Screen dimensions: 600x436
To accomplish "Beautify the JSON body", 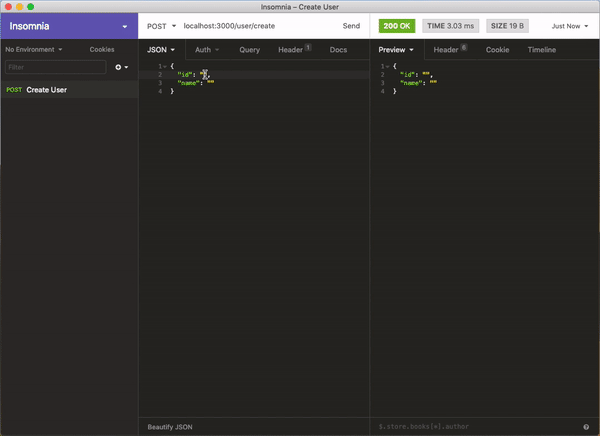I will [x=170, y=427].
